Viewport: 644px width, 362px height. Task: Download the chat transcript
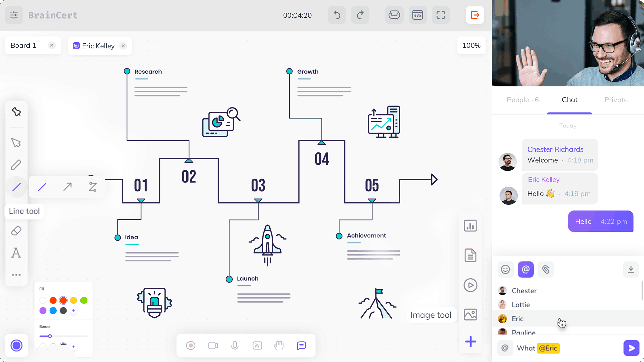pos(631,269)
